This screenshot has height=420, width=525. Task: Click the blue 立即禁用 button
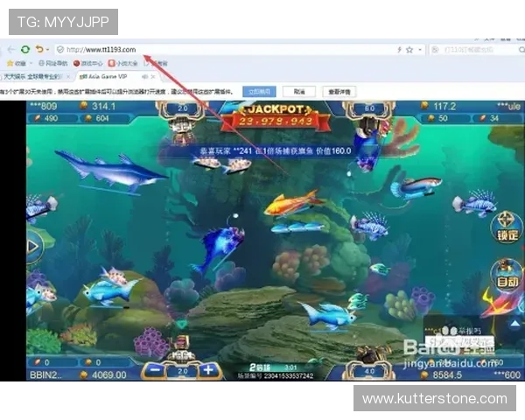(x=260, y=92)
